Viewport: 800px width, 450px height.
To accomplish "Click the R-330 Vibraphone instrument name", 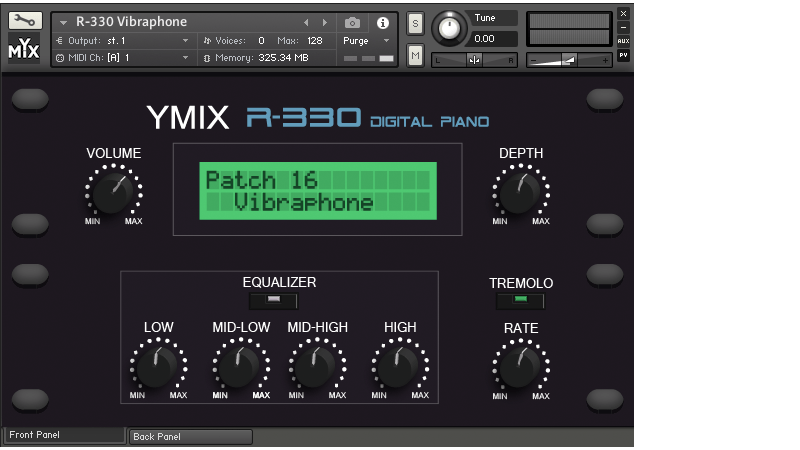I will [132, 22].
